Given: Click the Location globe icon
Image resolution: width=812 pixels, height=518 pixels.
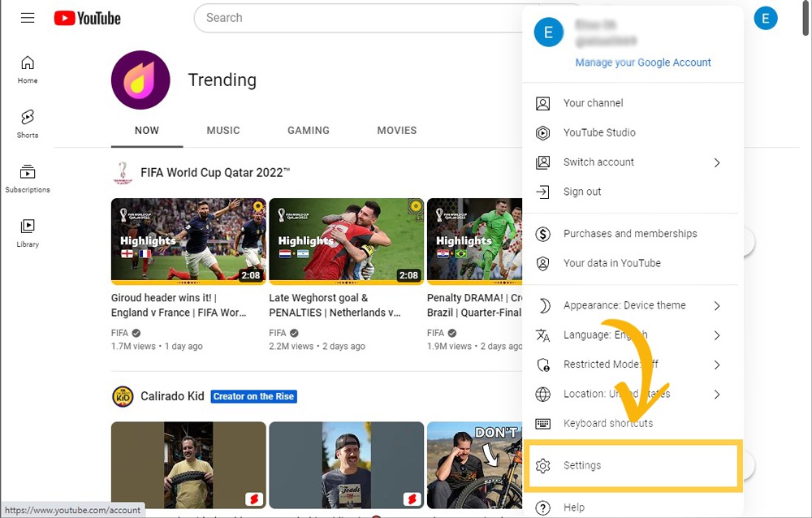Looking at the screenshot, I should 542,395.
